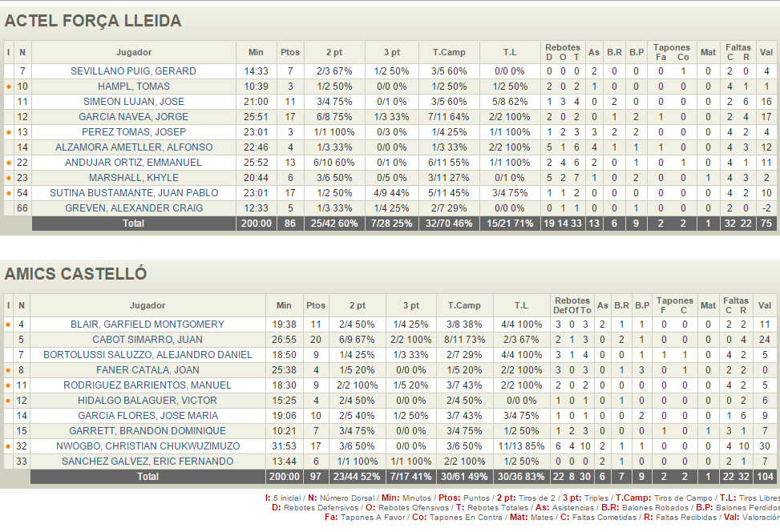Click starter dot next to Andujar Ortiz
This screenshot has width=780, height=532.
pyautogui.click(x=9, y=163)
